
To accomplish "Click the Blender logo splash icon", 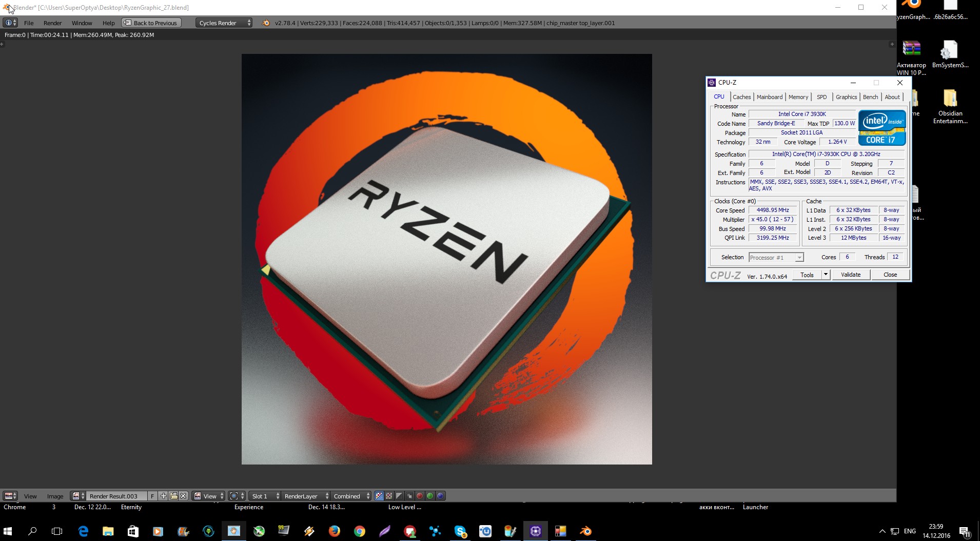I will click(266, 23).
